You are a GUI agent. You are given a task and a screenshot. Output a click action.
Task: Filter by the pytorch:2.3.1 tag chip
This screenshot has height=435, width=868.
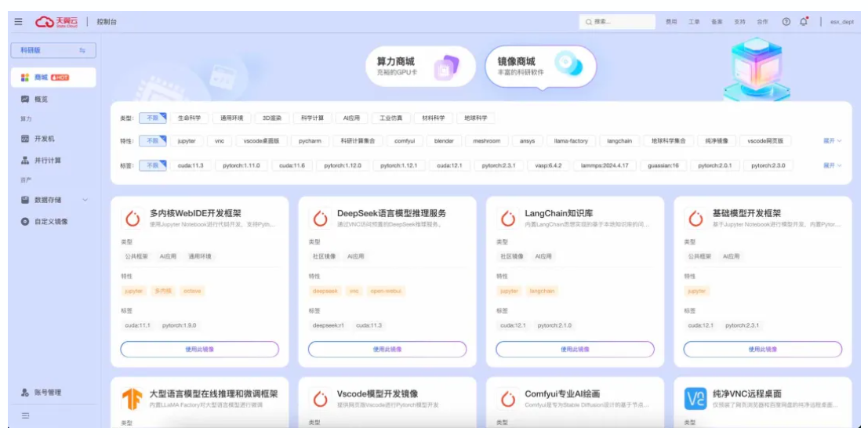pos(498,165)
